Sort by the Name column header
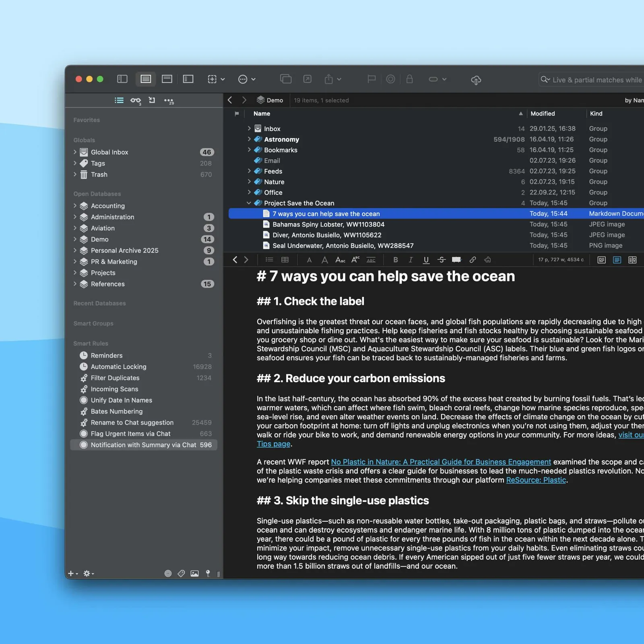 [262, 114]
